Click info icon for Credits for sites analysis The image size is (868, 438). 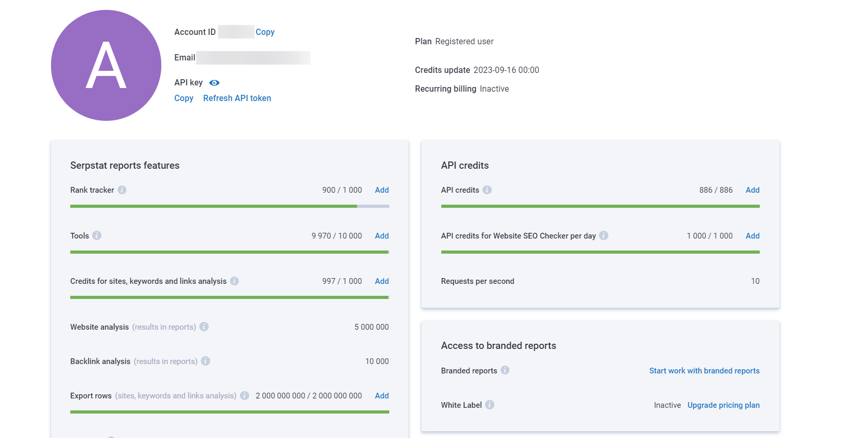[x=235, y=281]
